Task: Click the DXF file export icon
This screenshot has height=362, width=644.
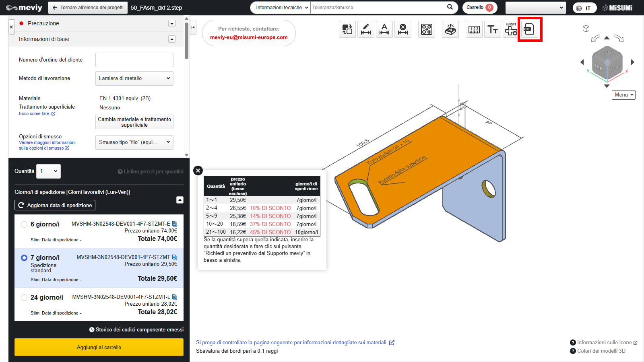Action: point(529,29)
